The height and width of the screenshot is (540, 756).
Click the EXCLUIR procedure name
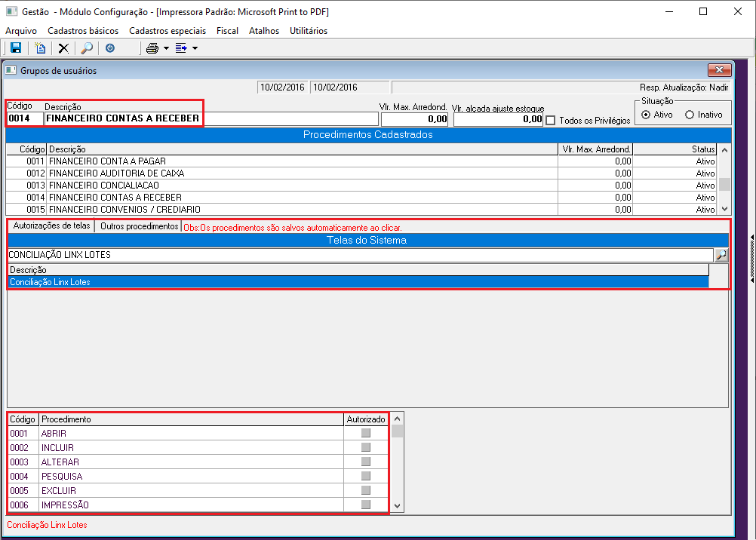pos(58,491)
